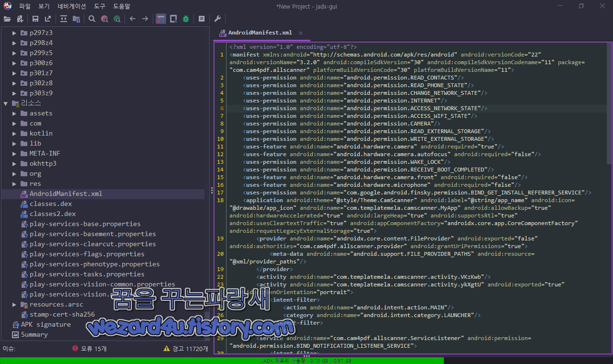Click the Save all floppy icon

(35, 19)
